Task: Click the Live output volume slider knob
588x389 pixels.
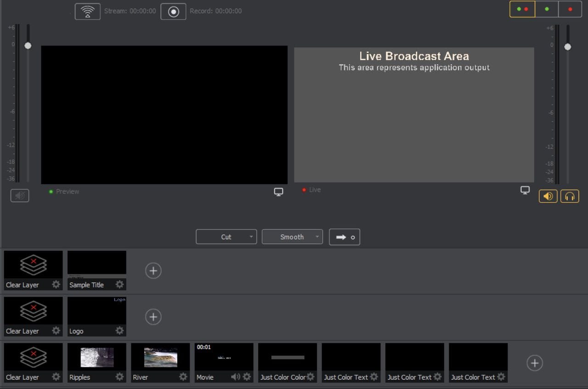Action: (x=568, y=47)
